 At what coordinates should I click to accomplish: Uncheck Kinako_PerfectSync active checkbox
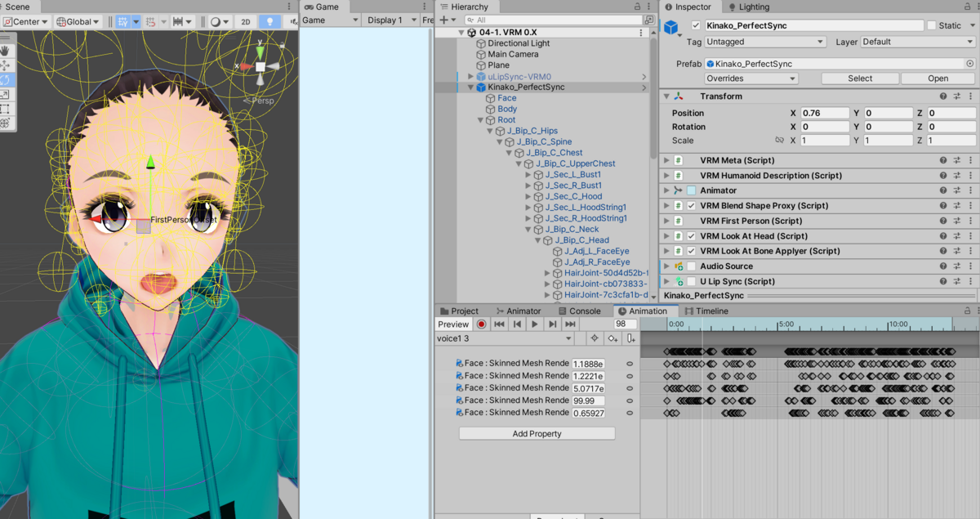point(696,25)
